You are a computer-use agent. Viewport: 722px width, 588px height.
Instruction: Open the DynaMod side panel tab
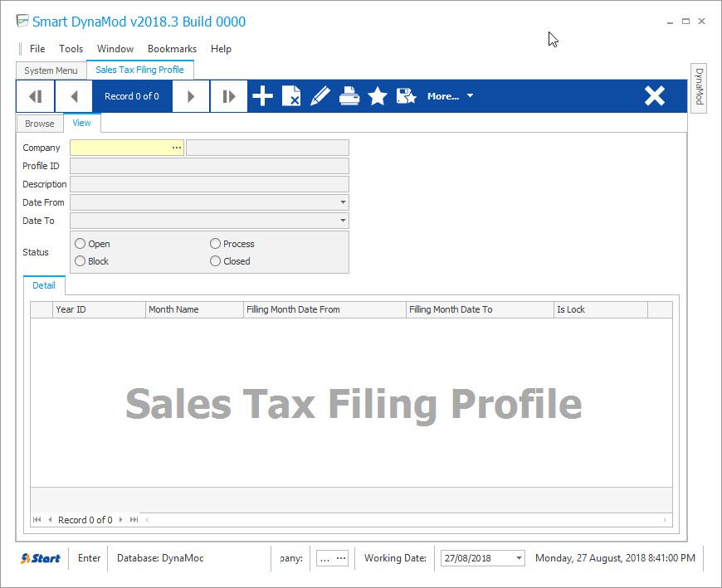coord(699,86)
